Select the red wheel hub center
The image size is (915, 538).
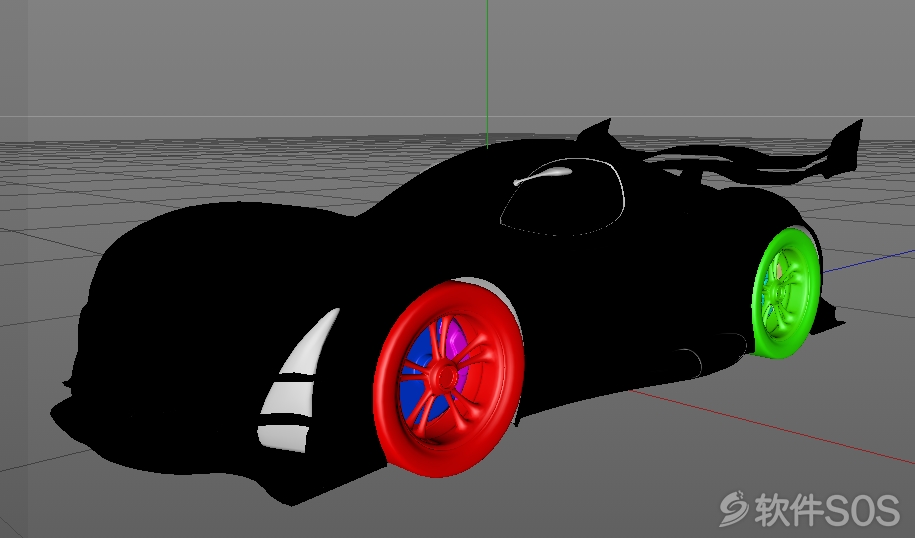point(446,378)
